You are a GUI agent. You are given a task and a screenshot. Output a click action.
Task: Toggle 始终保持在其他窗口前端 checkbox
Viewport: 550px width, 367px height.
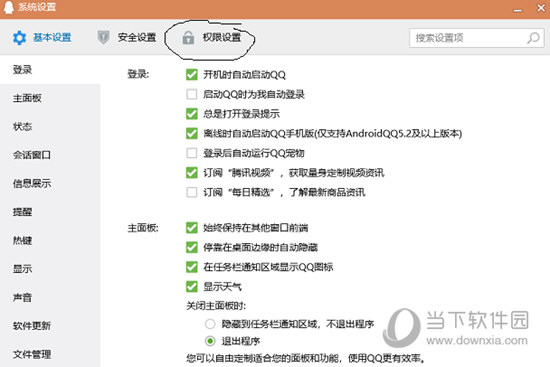click(192, 228)
